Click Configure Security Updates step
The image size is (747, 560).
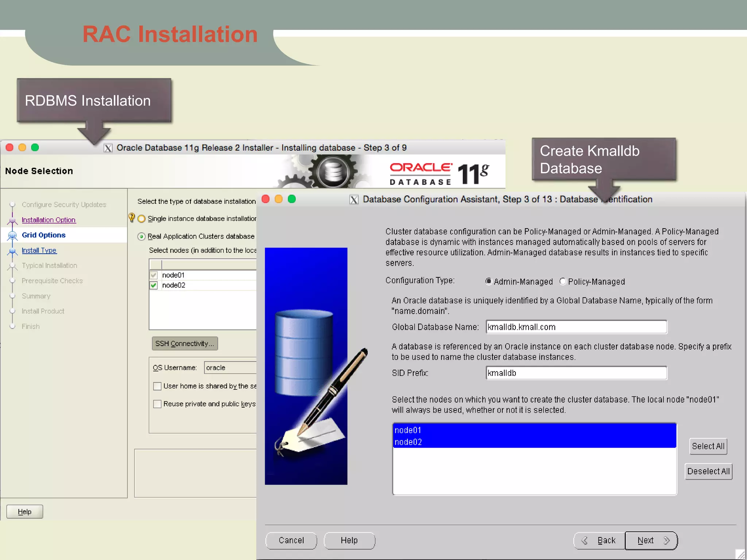click(64, 205)
